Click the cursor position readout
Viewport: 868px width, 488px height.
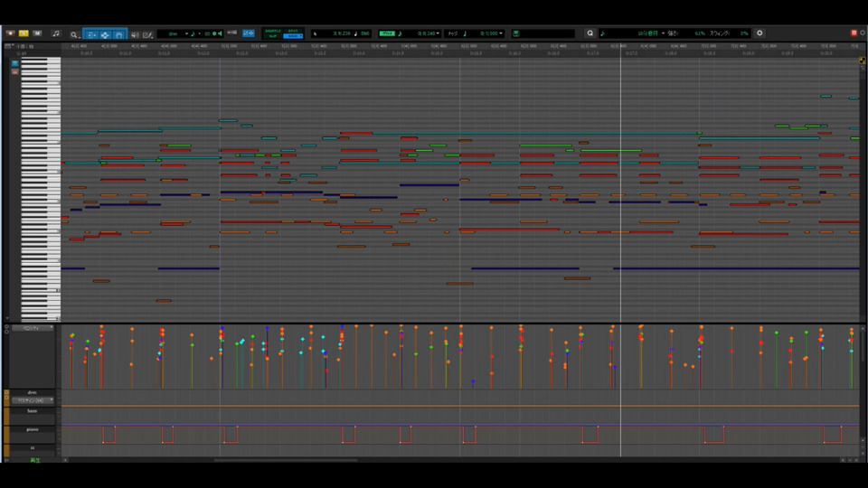(342, 33)
